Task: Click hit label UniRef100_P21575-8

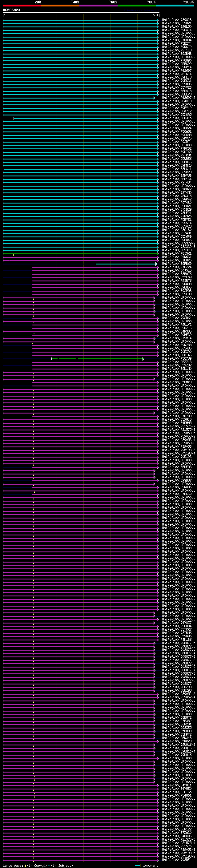Action: (179, 430)
